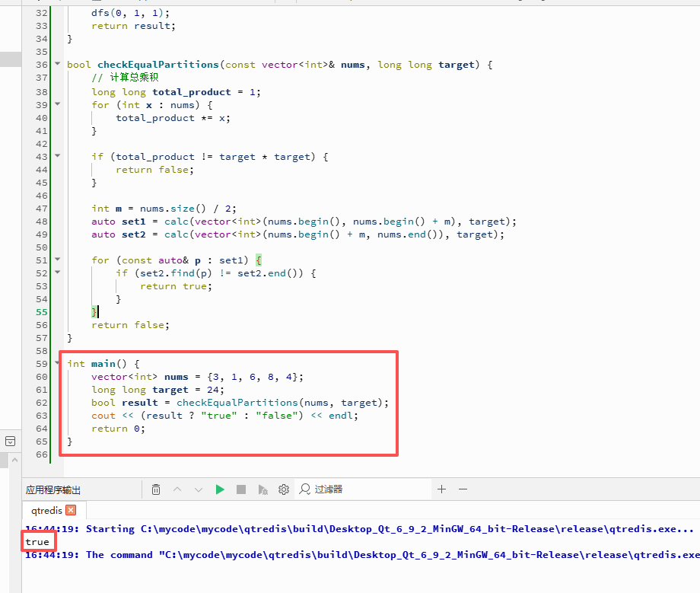This screenshot has width=700, height=593.
Task: Go to previous output item arrow
Action: [177, 489]
